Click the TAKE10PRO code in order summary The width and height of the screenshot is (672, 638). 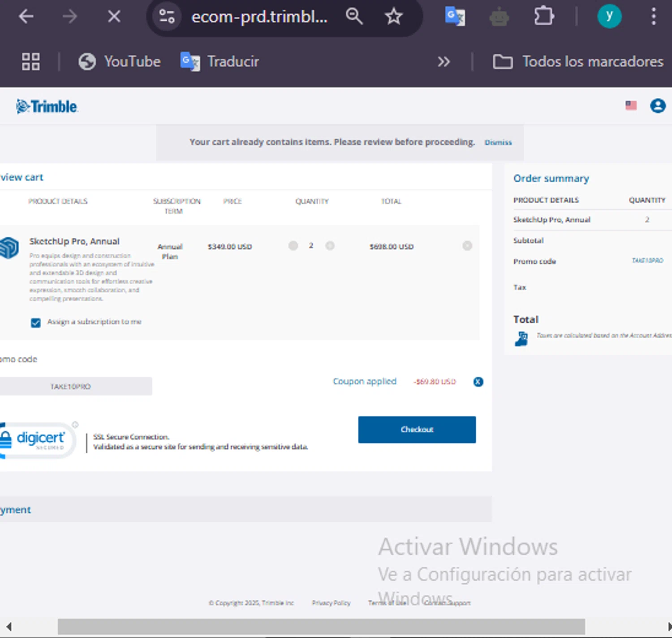click(647, 260)
